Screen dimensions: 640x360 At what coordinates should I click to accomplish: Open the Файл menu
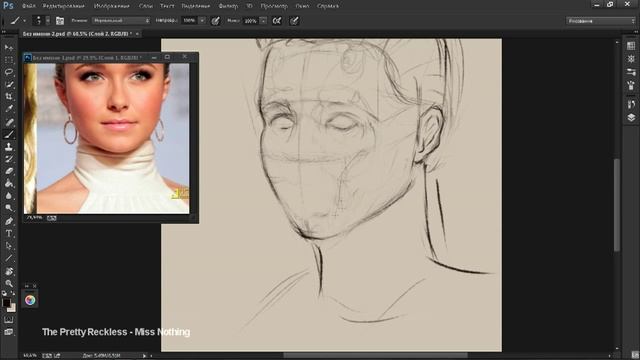coord(28,6)
